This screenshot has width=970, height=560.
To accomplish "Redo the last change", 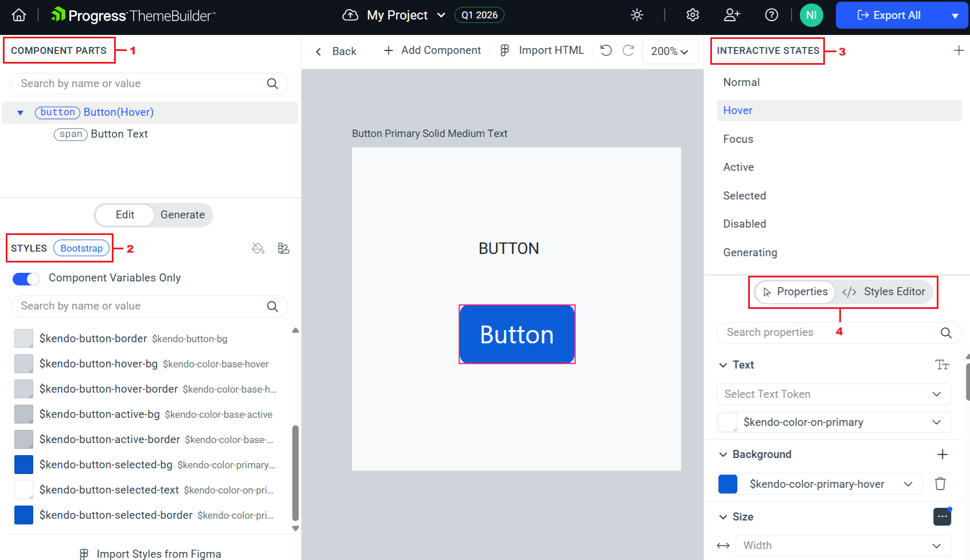I will (x=628, y=50).
